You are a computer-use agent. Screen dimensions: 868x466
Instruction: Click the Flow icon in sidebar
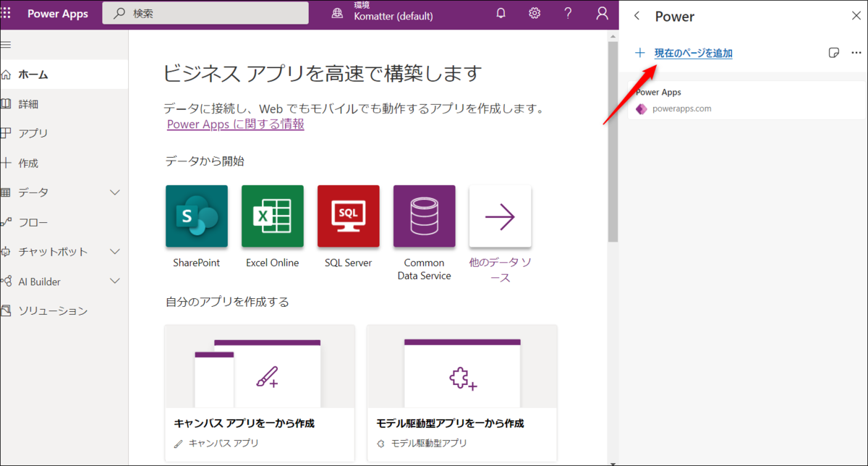click(x=6, y=222)
